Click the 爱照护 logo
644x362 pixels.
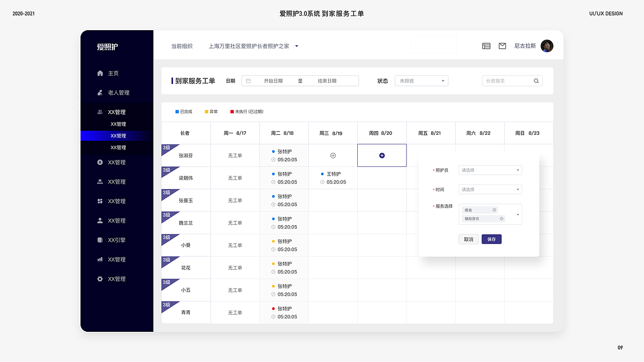[108, 47]
